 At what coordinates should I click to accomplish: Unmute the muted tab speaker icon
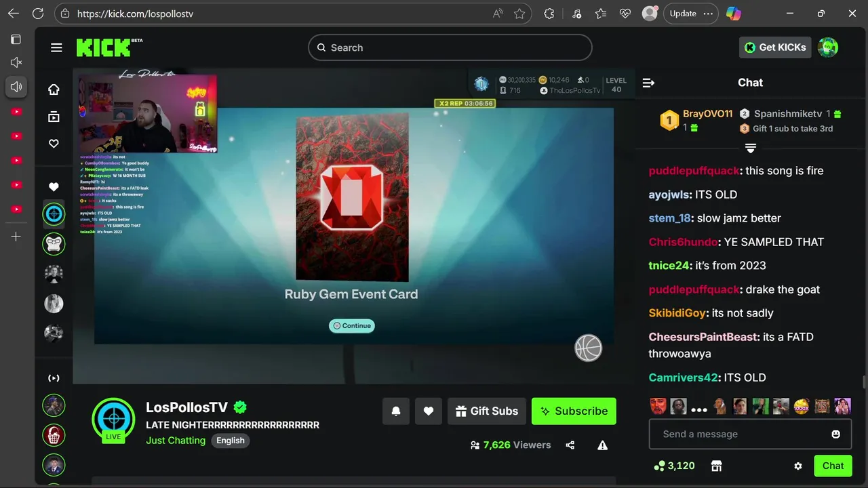pos(16,62)
